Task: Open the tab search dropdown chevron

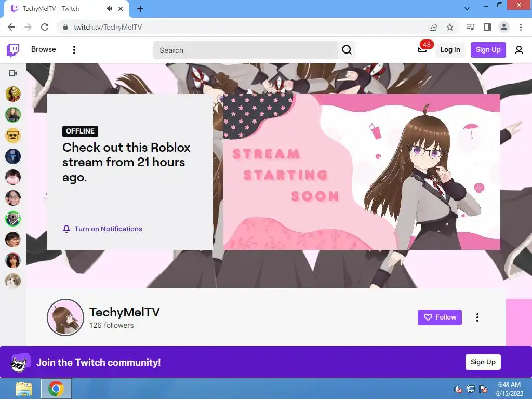Action: tap(467, 9)
